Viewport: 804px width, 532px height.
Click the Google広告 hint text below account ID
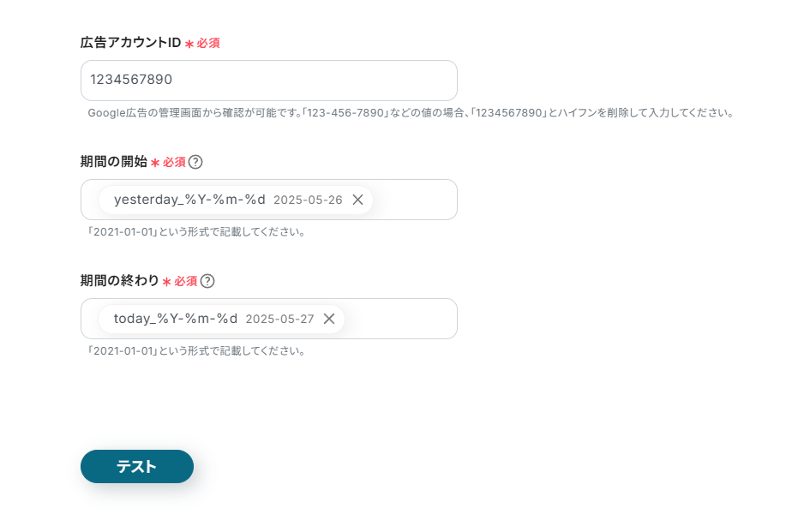(x=411, y=113)
